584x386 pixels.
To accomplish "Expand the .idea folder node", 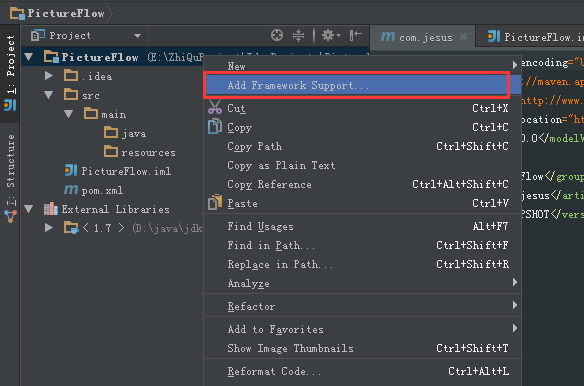I will 48,76.
